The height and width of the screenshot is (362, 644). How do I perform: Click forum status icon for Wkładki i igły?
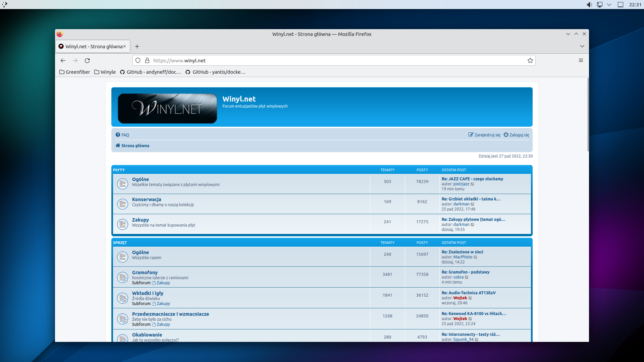[122, 298]
